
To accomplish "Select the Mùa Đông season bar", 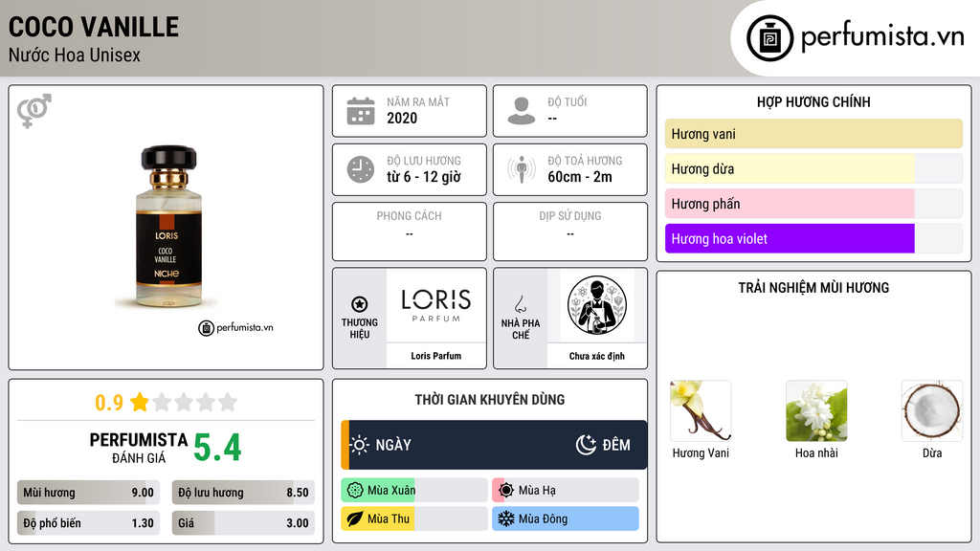I will 566,518.
